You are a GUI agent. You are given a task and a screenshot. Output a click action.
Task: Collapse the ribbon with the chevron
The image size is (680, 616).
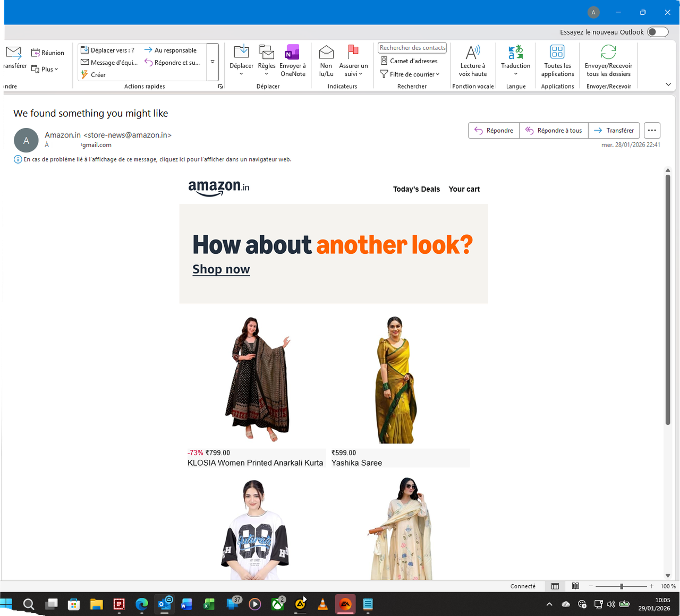(x=668, y=84)
